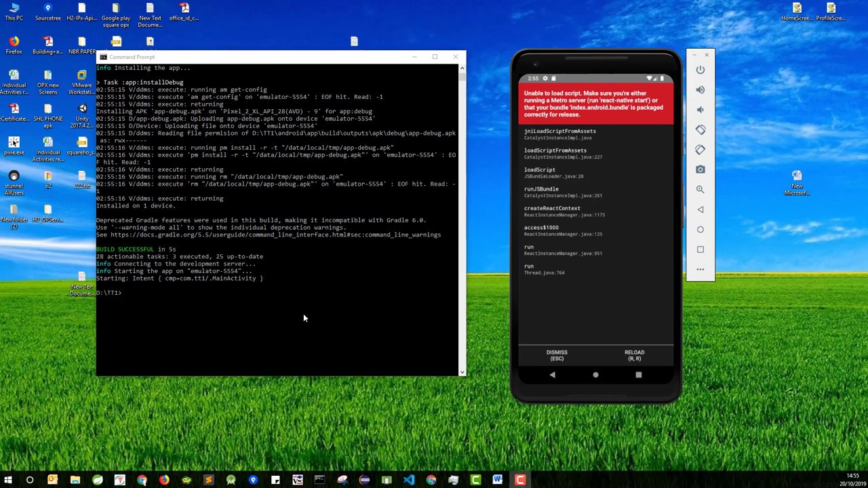Tap RELOAD (R, R) in the emulator
The height and width of the screenshot is (488, 868).
(635, 355)
